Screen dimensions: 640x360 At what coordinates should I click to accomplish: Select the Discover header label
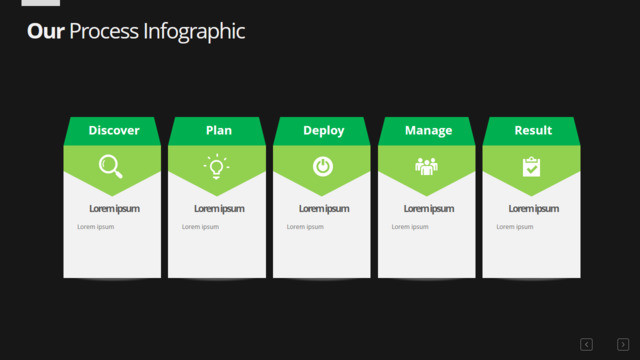[114, 130]
